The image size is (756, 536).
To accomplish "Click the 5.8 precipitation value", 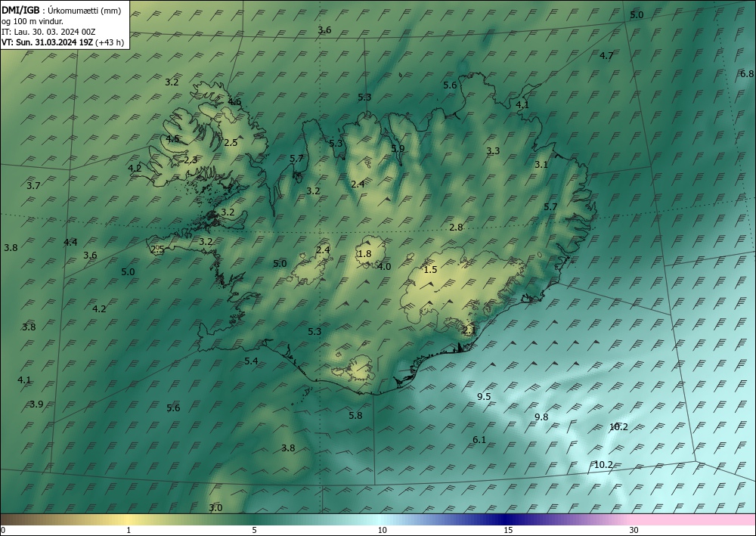I will pos(355,415).
